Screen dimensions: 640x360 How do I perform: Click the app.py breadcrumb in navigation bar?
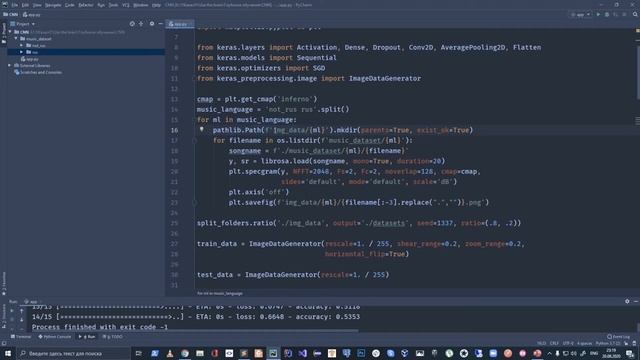(32, 15)
